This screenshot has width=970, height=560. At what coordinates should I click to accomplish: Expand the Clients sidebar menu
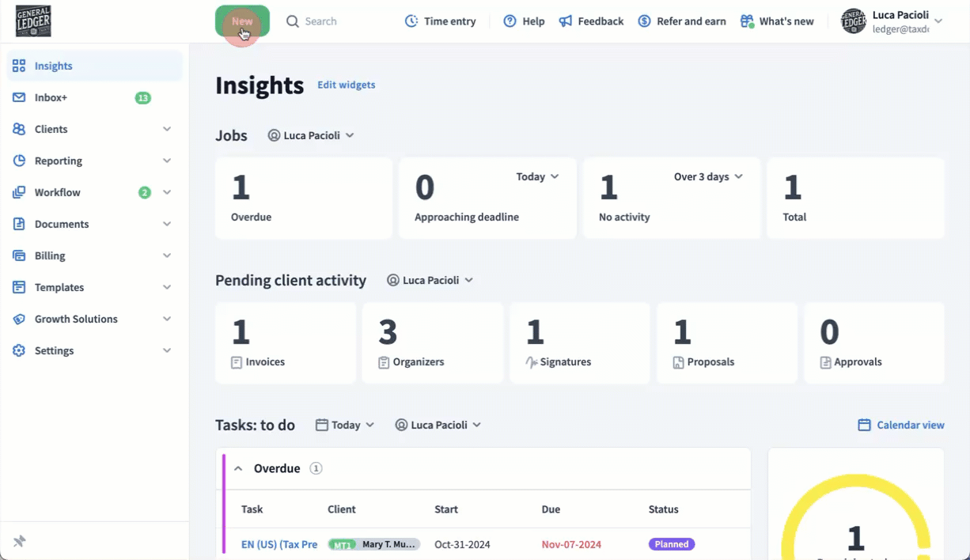167,129
